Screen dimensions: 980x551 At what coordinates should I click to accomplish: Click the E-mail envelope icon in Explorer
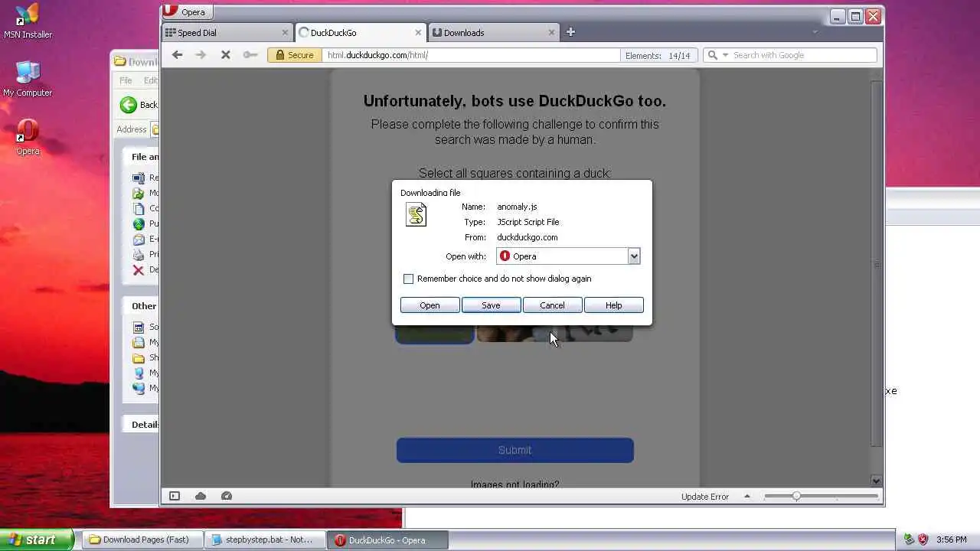coord(138,239)
